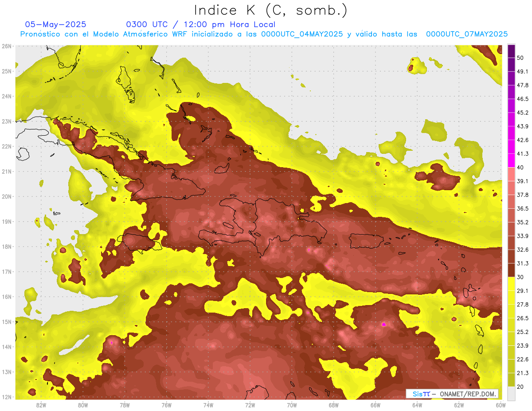Click the "35.2" value on the color scale
532x411 pixels.
[522, 222]
